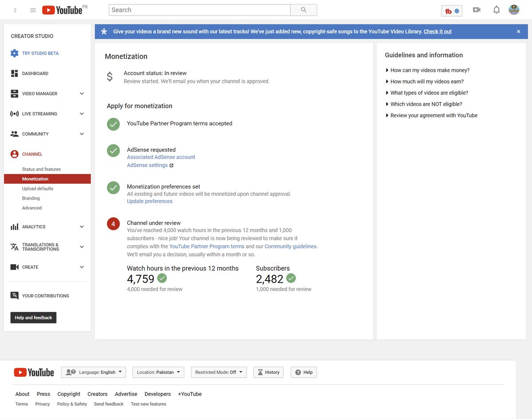
Task: Click the Channel person icon
Action: [15, 154]
